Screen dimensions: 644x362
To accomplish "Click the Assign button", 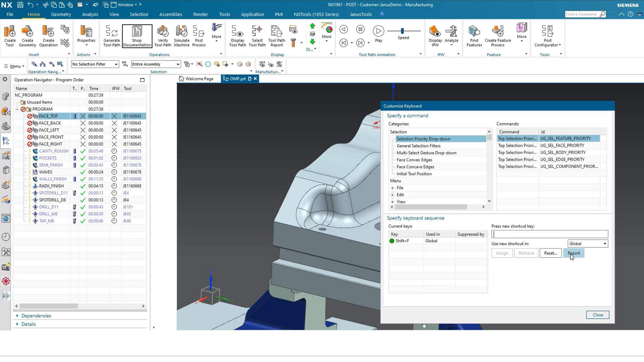I will pos(502,253).
